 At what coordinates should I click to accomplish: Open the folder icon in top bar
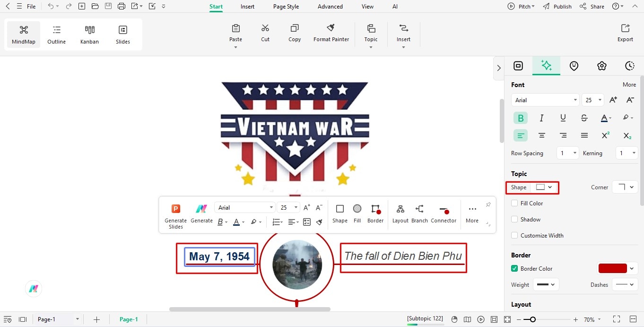(95, 6)
